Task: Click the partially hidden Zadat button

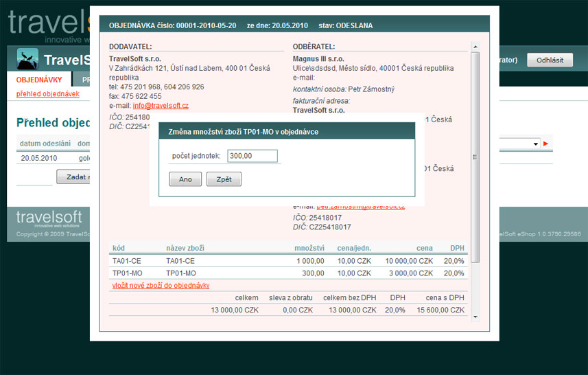Action: 73,177
